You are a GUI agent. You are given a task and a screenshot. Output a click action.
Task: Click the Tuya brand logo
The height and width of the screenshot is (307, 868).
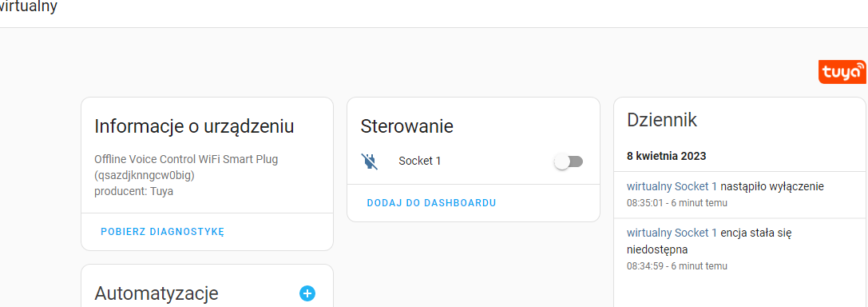[842, 72]
